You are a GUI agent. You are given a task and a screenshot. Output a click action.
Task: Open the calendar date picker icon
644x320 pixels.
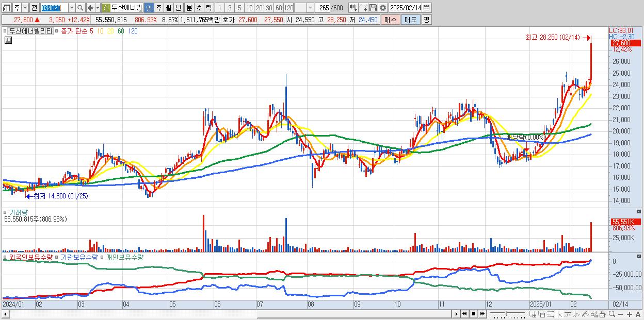coord(426,8)
